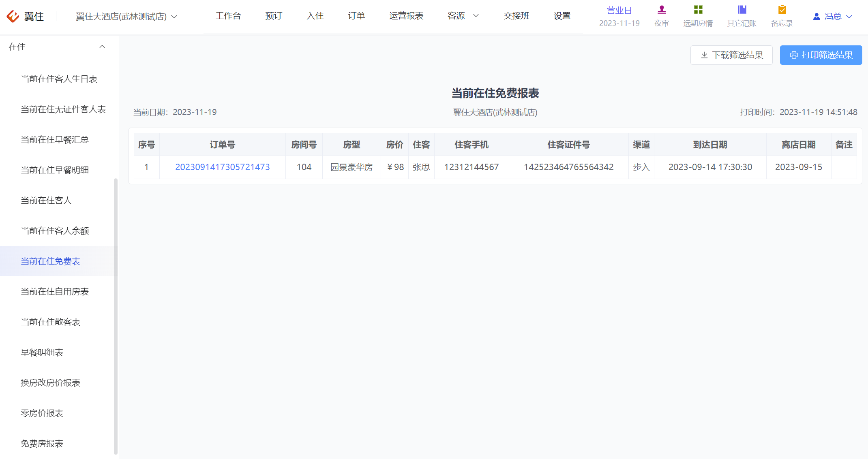Click the 备注 column header
868x459 pixels.
coord(844,145)
